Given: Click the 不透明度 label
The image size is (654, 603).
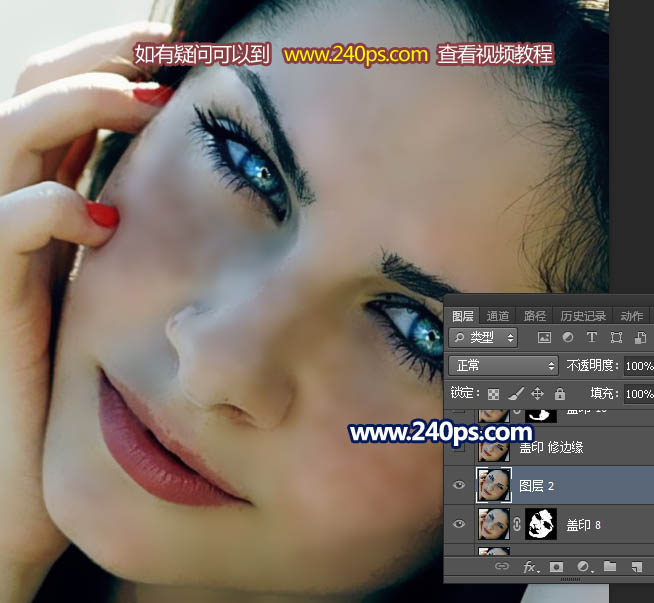Looking at the screenshot, I should 591,366.
